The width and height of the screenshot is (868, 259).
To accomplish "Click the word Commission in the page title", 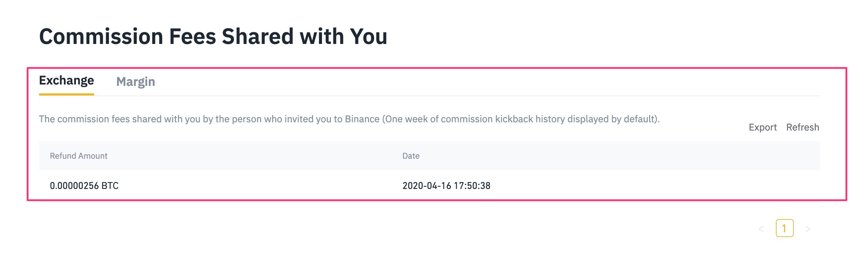I will click(101, 36).
